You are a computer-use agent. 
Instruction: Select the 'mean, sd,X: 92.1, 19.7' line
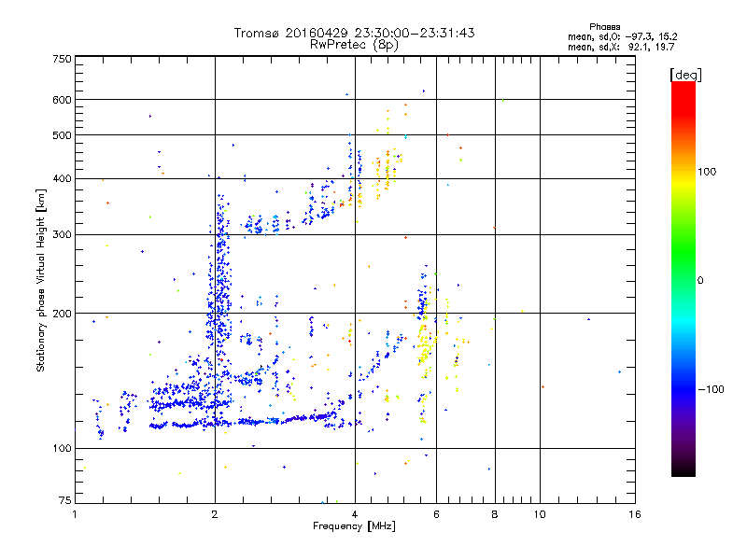621,47
